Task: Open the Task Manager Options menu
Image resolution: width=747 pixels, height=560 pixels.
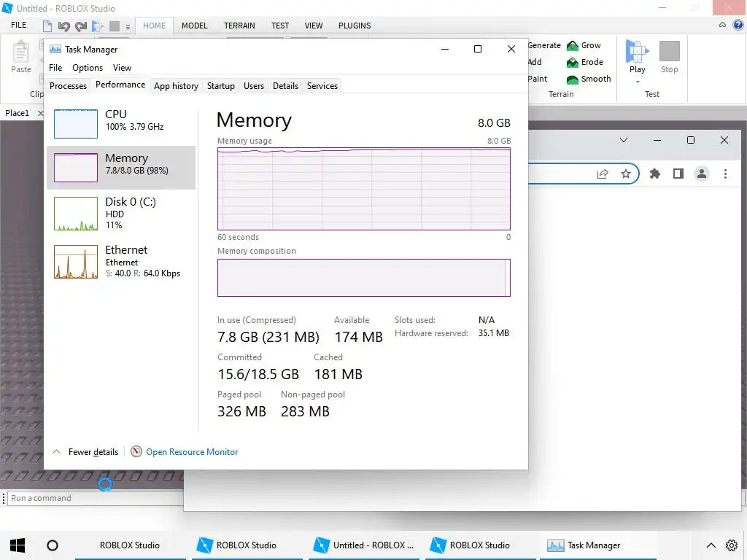Action: point(88,68)
